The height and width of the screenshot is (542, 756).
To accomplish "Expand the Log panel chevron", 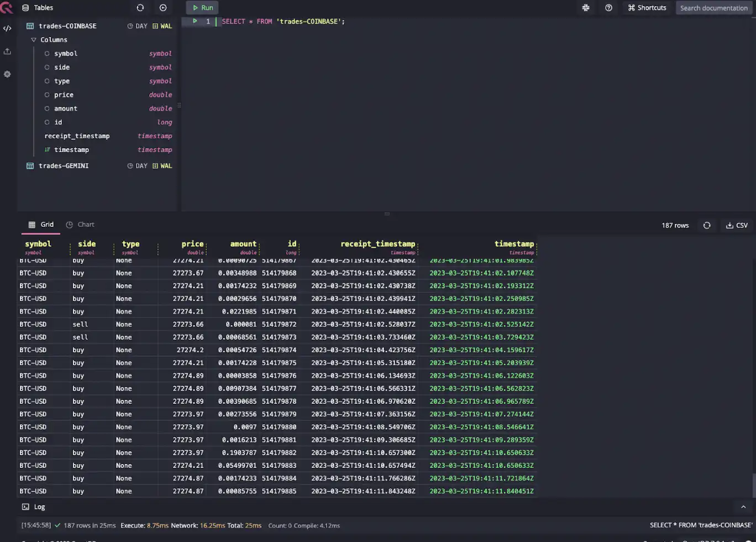I will click(743, 507).
